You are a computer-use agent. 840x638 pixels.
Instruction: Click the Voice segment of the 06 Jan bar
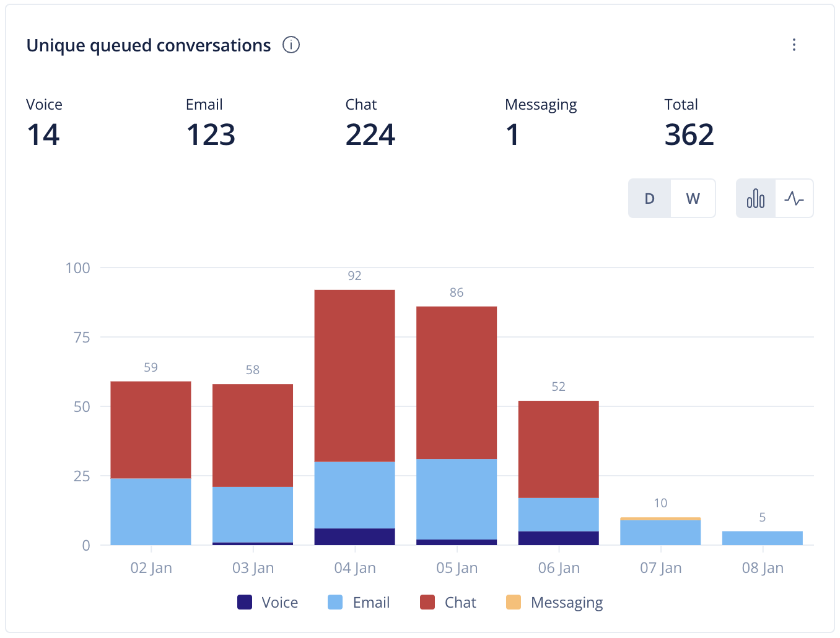559,538
